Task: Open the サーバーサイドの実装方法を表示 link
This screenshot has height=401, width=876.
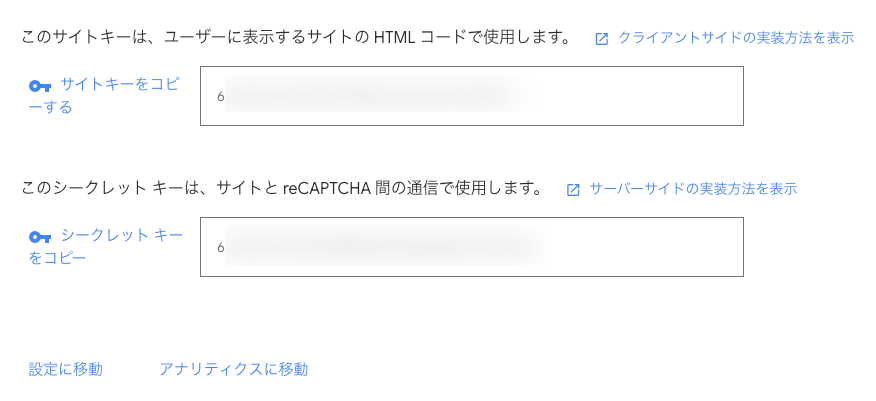Action: (693, 188)
